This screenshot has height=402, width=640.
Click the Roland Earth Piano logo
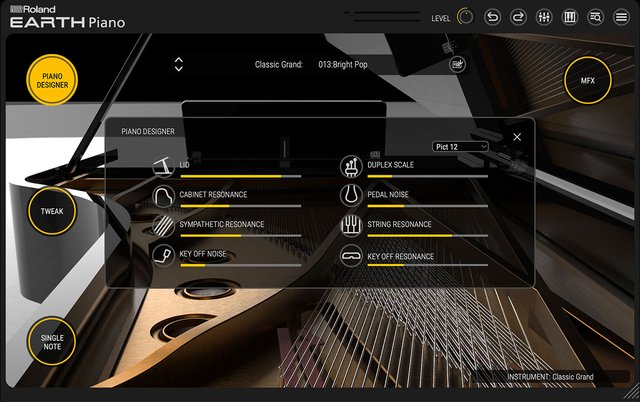[67, 17]
